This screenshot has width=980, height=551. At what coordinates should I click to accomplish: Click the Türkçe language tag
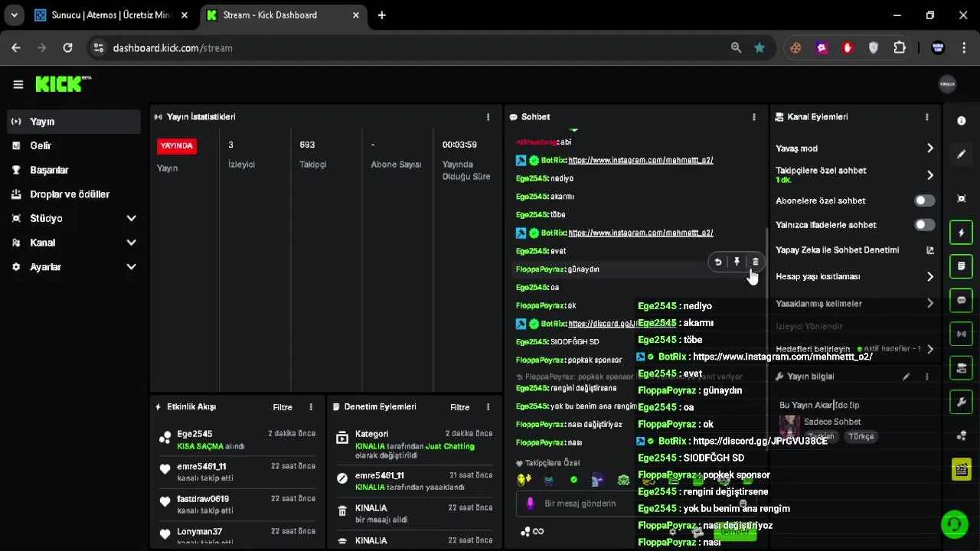(861, 436)
